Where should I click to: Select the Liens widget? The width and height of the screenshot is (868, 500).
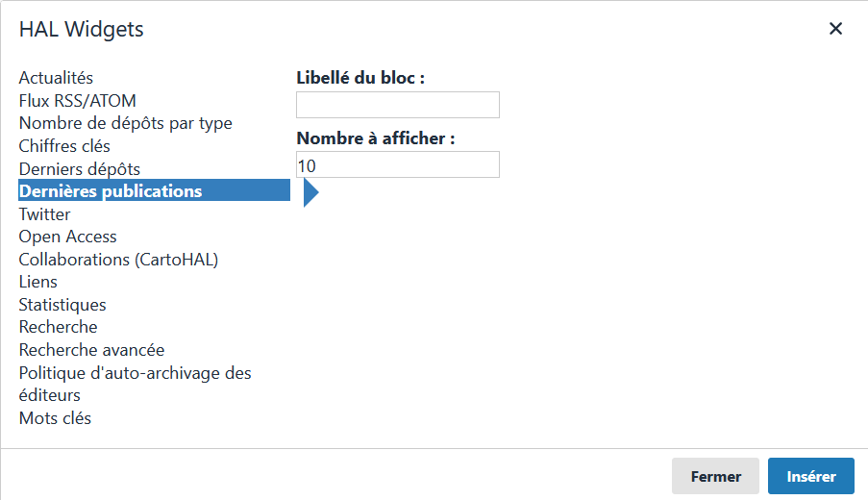38,282
